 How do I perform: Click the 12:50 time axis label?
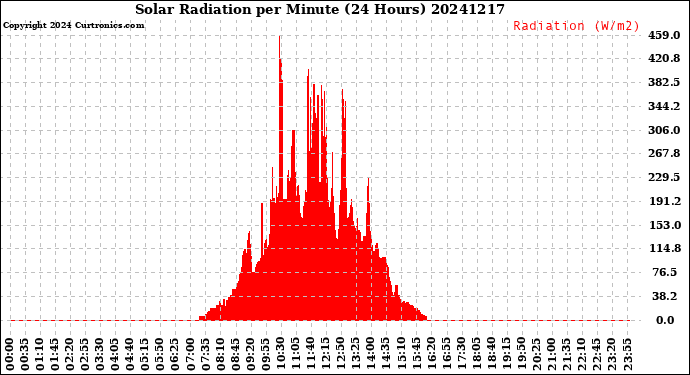point(341,355)
